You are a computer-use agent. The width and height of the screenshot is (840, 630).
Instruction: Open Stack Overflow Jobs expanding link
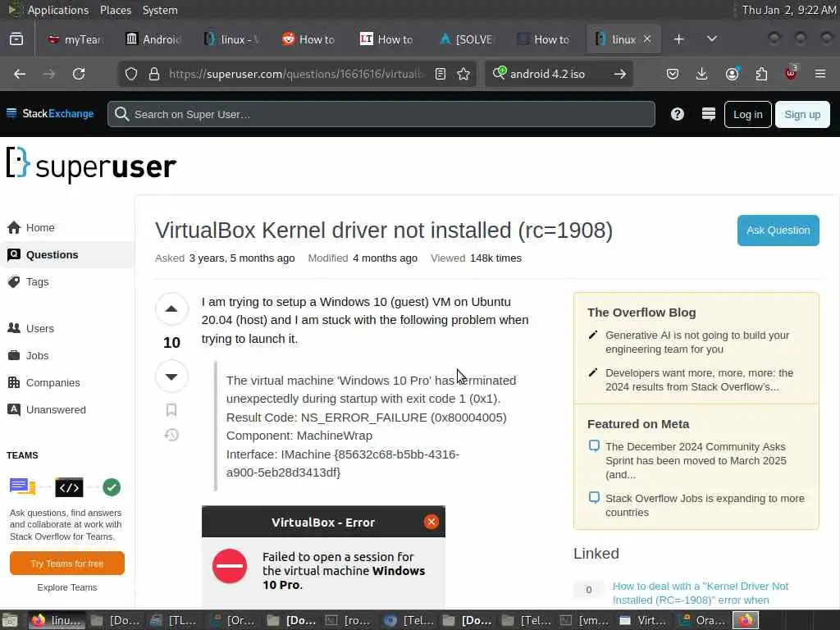coord(705,505)
